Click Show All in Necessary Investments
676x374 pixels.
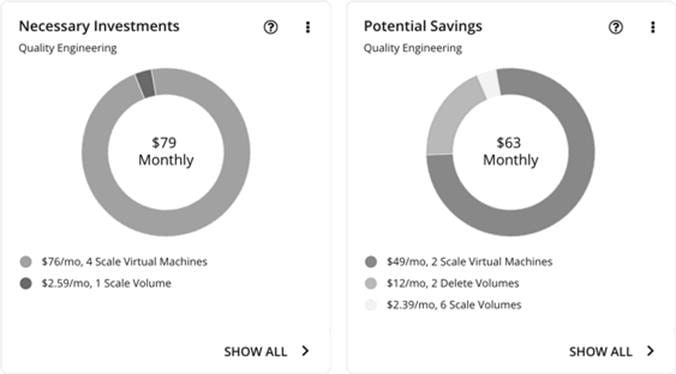click(x=255, y=352)
